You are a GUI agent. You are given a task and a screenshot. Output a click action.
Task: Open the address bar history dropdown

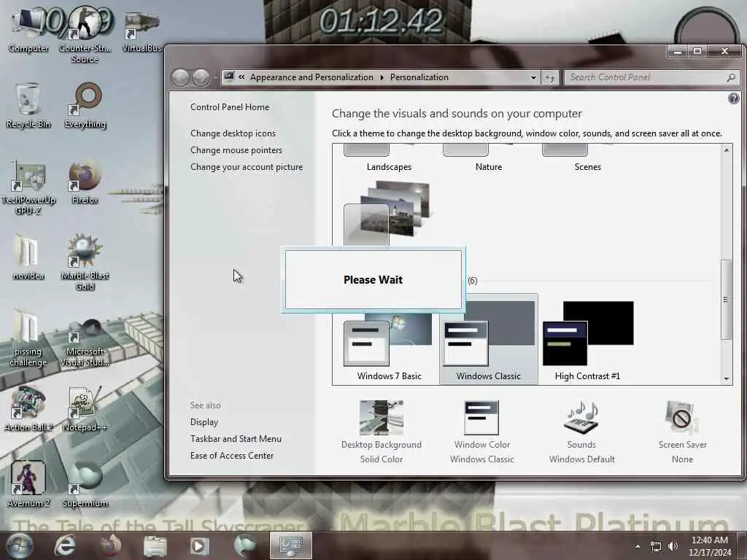click(533, 77)
